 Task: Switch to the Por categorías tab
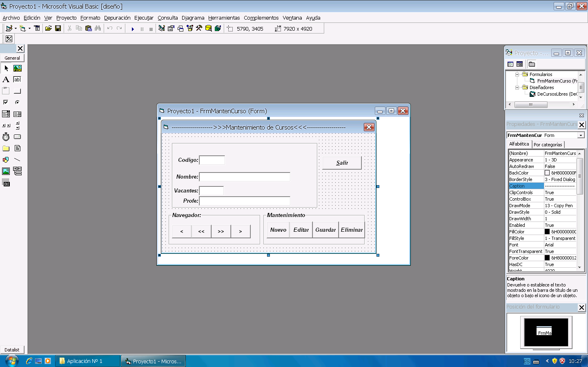click(x=548, y=145)
